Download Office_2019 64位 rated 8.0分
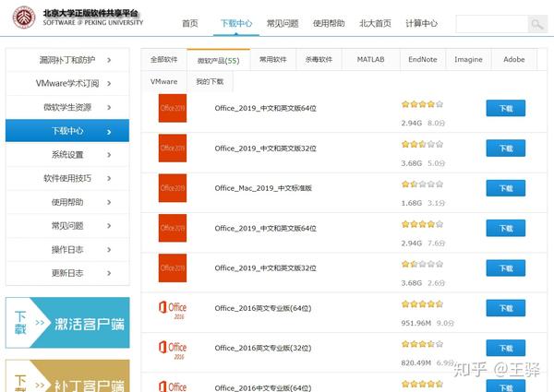This screenshot has width=554, height=392. pos(506,108)
